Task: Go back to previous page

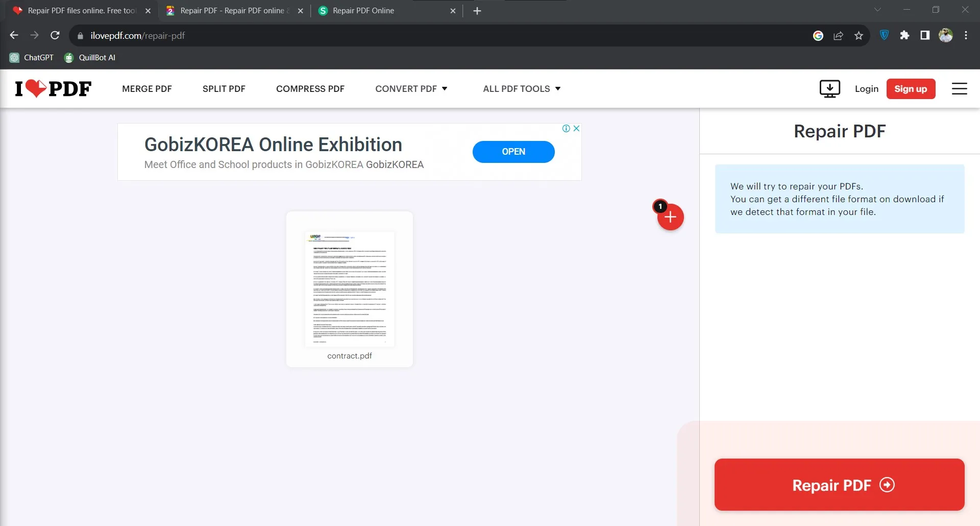Action: point(14,35)
